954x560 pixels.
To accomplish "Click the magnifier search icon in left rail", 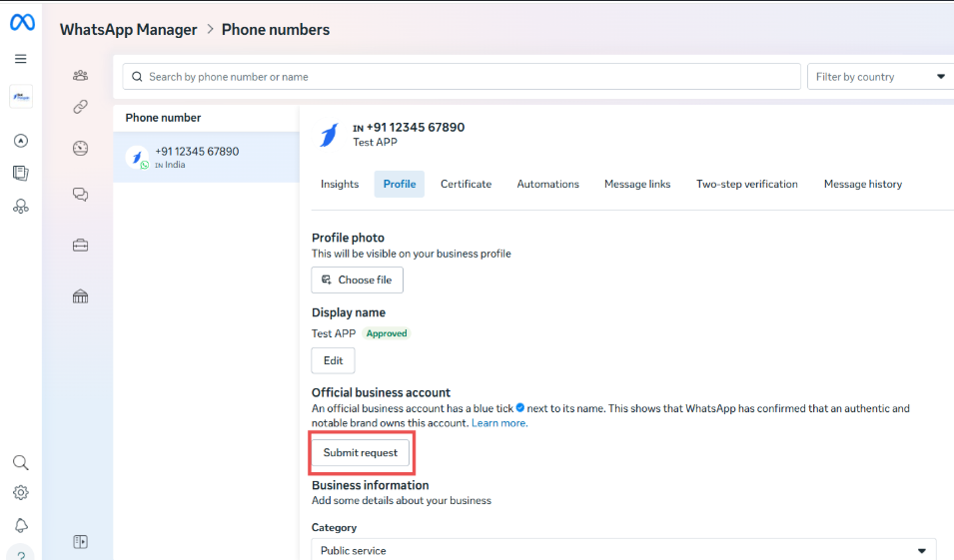I will point(20,462).
